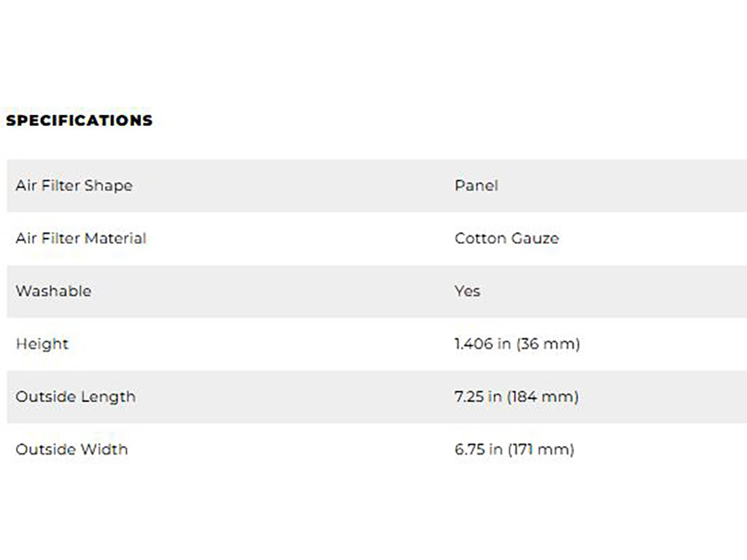Viewport: 747px width, 560px height.
Task: Select the Panel value
Action: (476, 185)
